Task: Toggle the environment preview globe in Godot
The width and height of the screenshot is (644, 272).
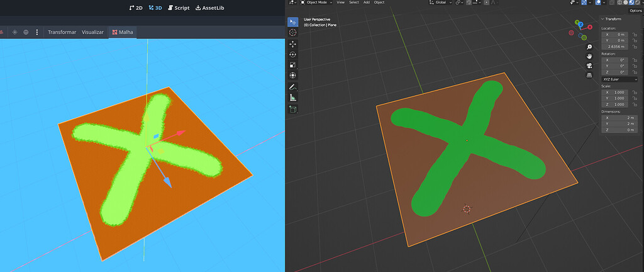Action: coord(26,32)
